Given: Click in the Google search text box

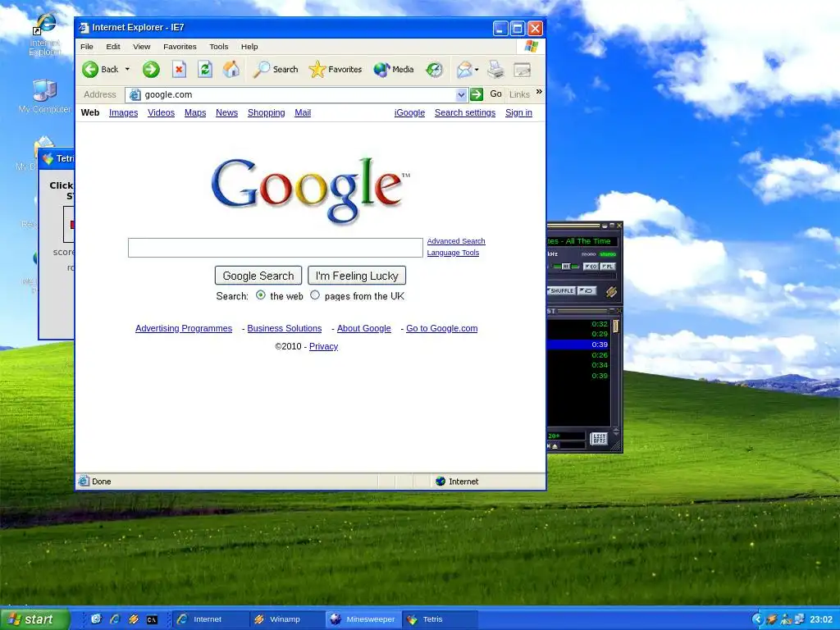Looking at the screenshot, I should tap(276, 248).
